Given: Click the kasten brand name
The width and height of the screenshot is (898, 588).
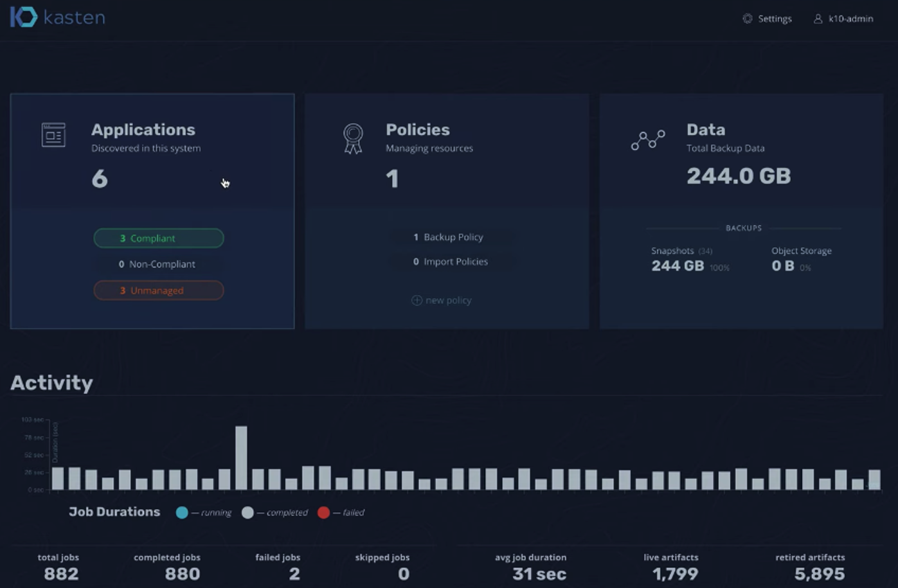Looking at the screenshot, I should click(x=74, y=17).
